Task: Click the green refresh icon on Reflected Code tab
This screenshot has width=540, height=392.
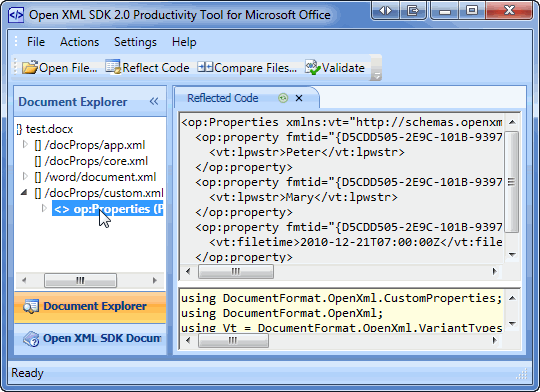Action: coord(283,98)
